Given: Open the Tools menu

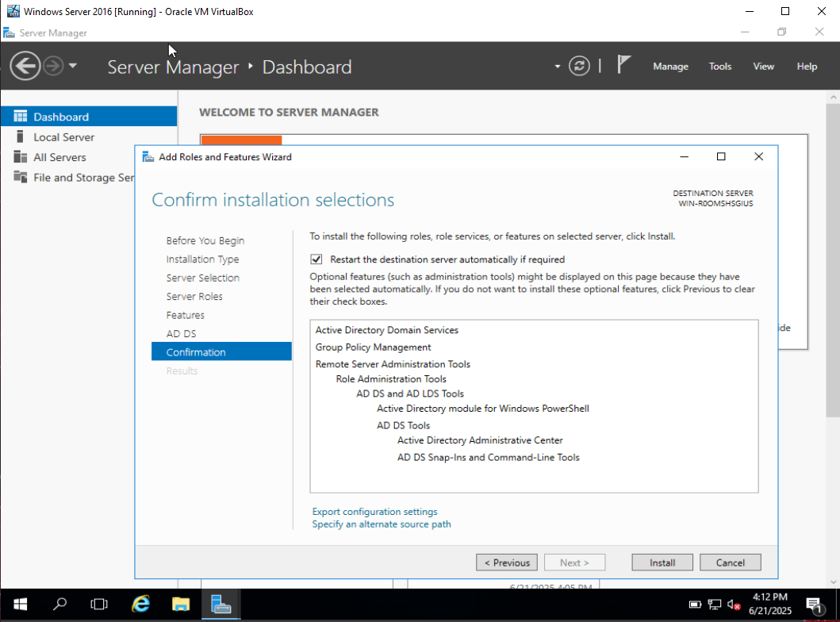Looking at the screenshot, I should [720, 67].
